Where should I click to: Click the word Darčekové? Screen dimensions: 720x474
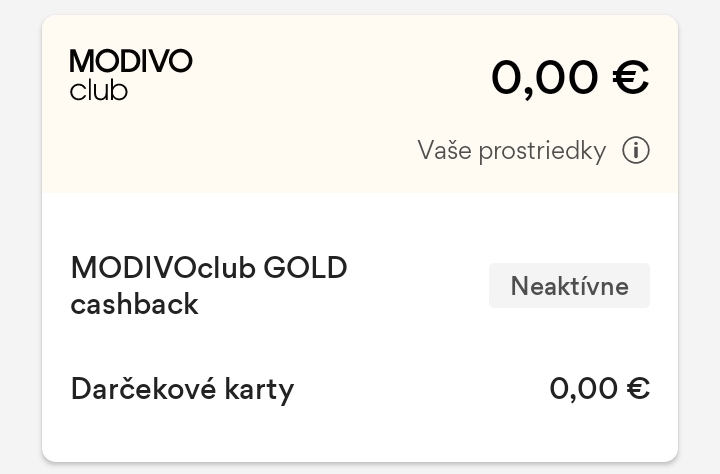pyautogui.click(x=144, y=388)
